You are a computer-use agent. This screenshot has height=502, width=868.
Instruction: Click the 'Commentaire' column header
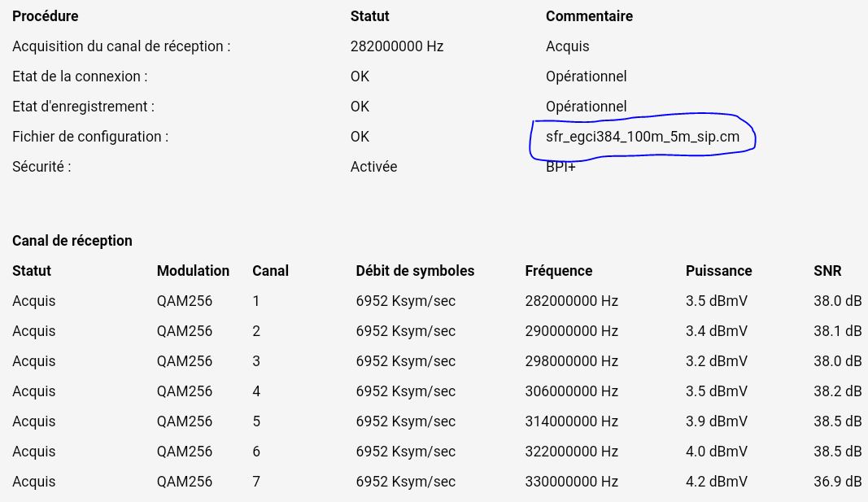click(x=589, y=16)
